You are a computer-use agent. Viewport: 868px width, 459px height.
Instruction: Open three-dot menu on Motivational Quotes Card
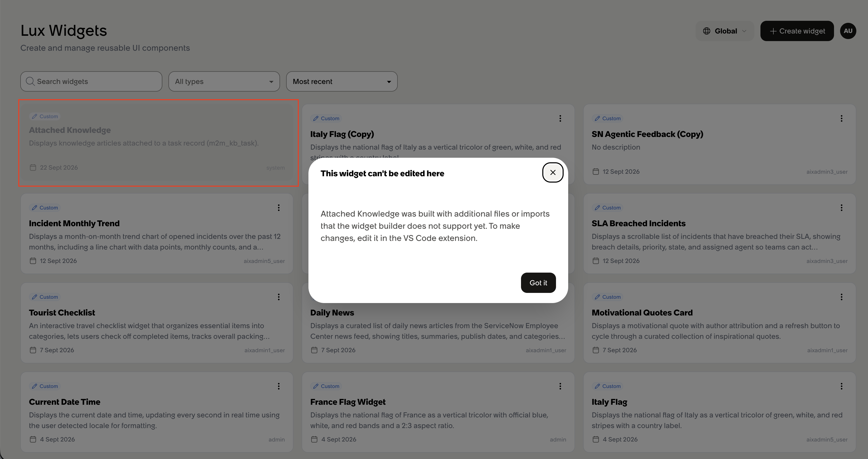(841, 297)
